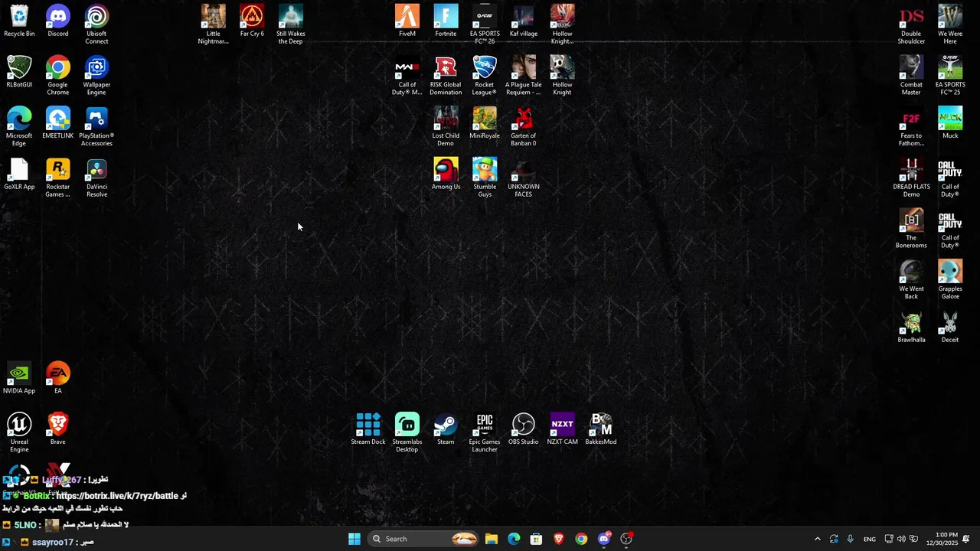Select the FiveM desktop icon
The height and width of the screenshot is (551, 980).
pos(407,21)
